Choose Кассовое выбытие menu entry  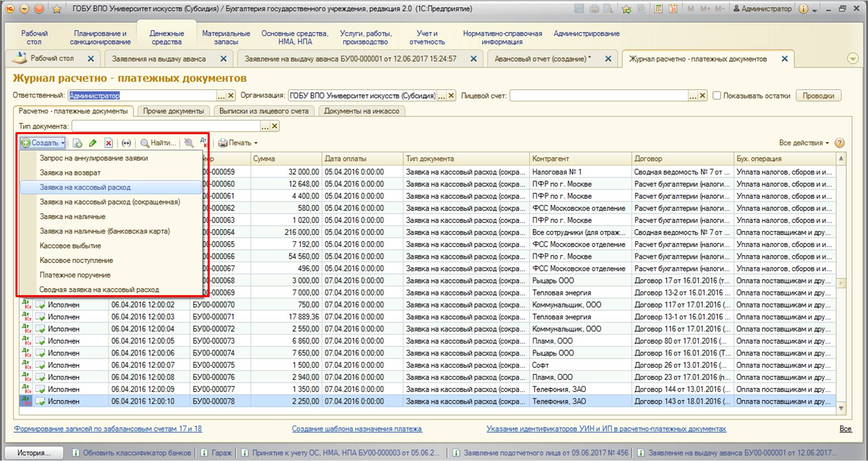[111, 246]
